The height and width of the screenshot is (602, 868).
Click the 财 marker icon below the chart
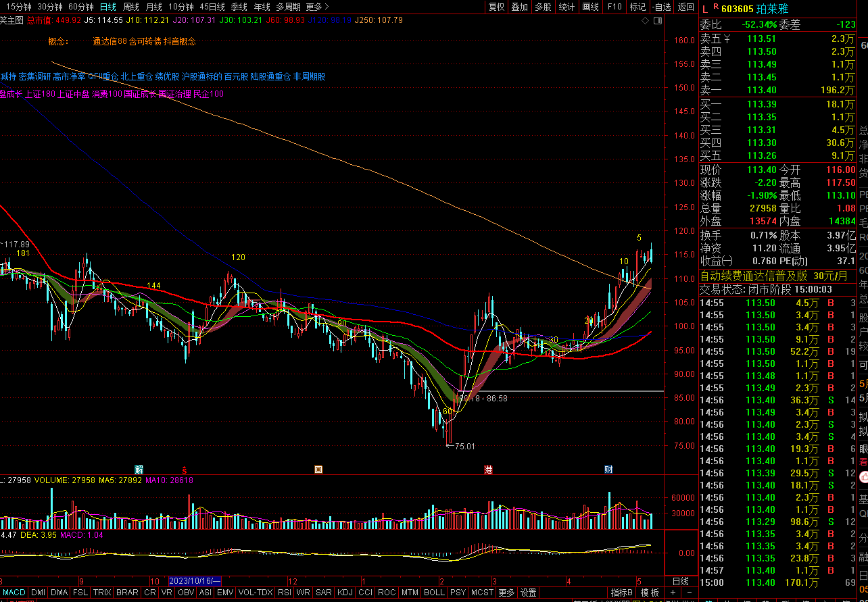[x=608, y=469]
